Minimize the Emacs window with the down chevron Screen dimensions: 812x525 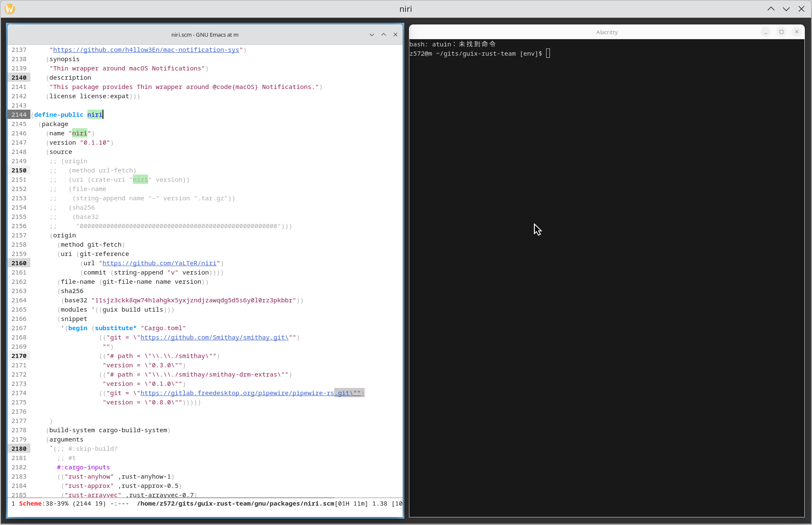coord(372,35)
